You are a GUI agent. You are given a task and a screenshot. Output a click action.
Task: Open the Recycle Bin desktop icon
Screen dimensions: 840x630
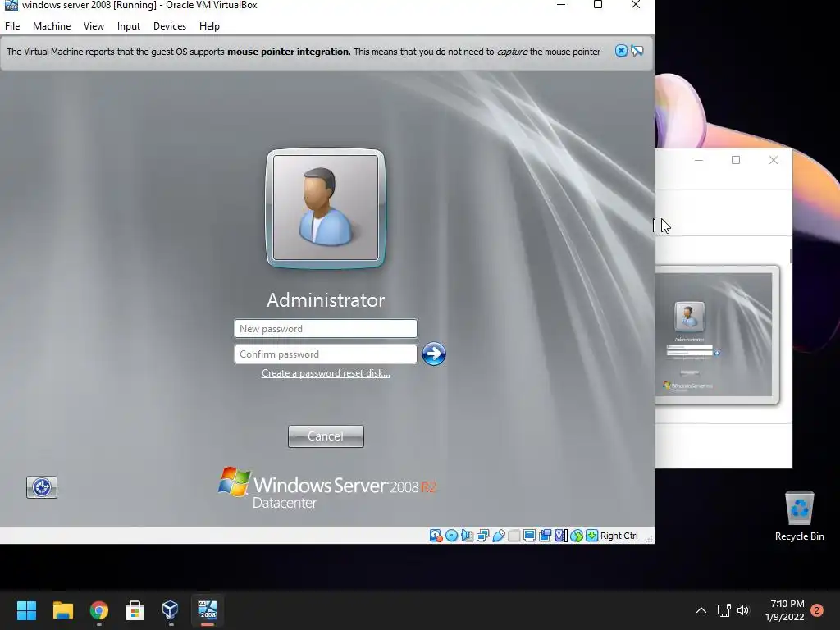tap(799, 515)
